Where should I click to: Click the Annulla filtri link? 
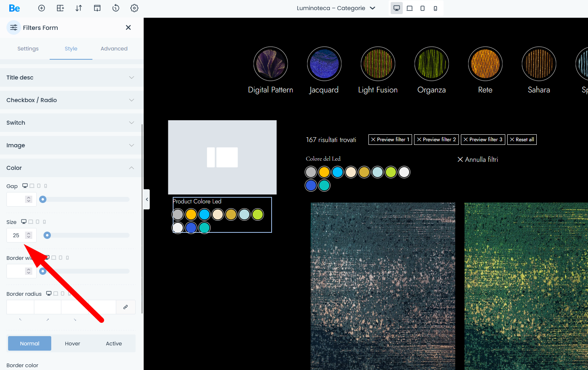click(478, 160)
